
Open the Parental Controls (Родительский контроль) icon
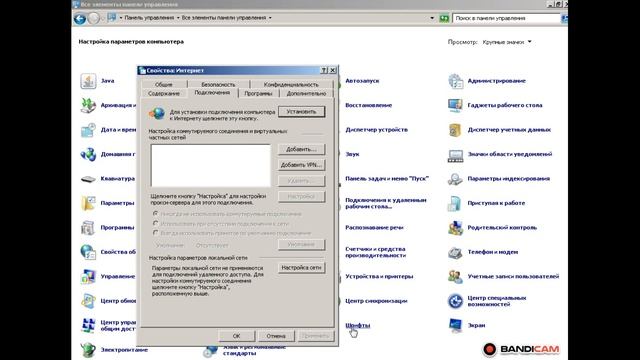click(456, 228)
